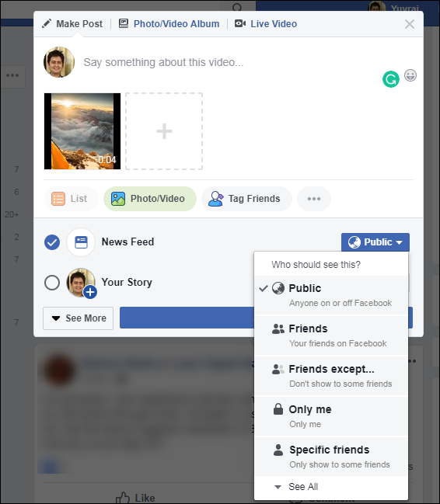
Task: Uncheck the News Feed checkbox
Action: 52,242
